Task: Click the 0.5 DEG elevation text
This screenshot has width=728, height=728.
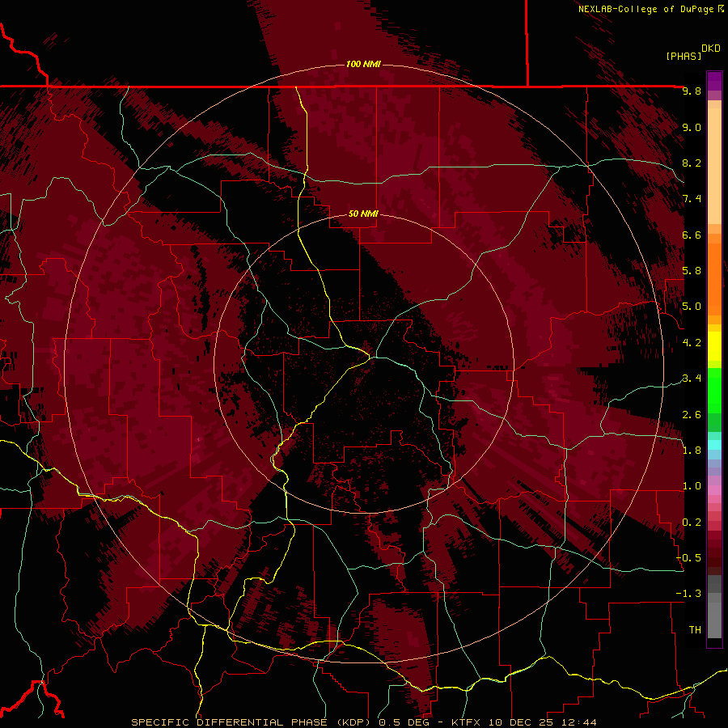Action: (x=404, y=722)
